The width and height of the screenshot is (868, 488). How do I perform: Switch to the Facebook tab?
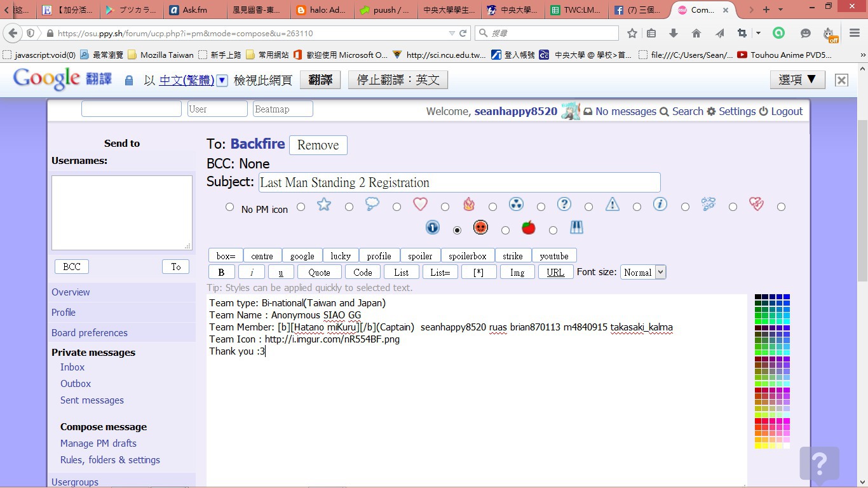tap(641, 10)
